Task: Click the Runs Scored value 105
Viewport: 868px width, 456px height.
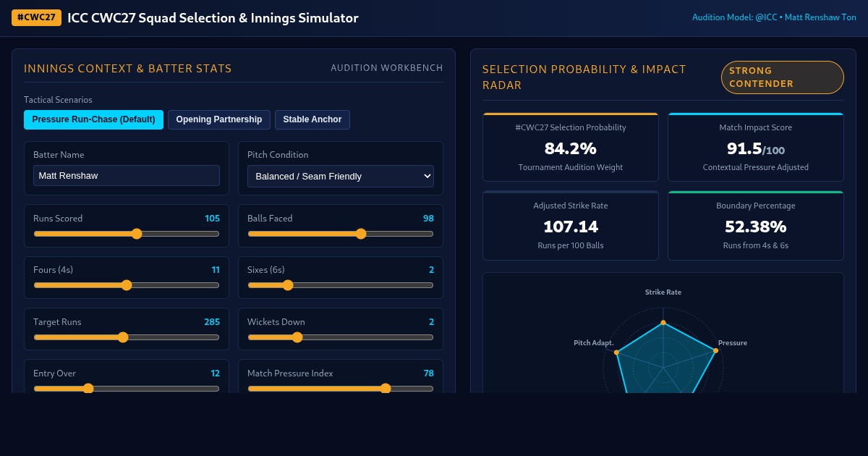Action: 212,219
